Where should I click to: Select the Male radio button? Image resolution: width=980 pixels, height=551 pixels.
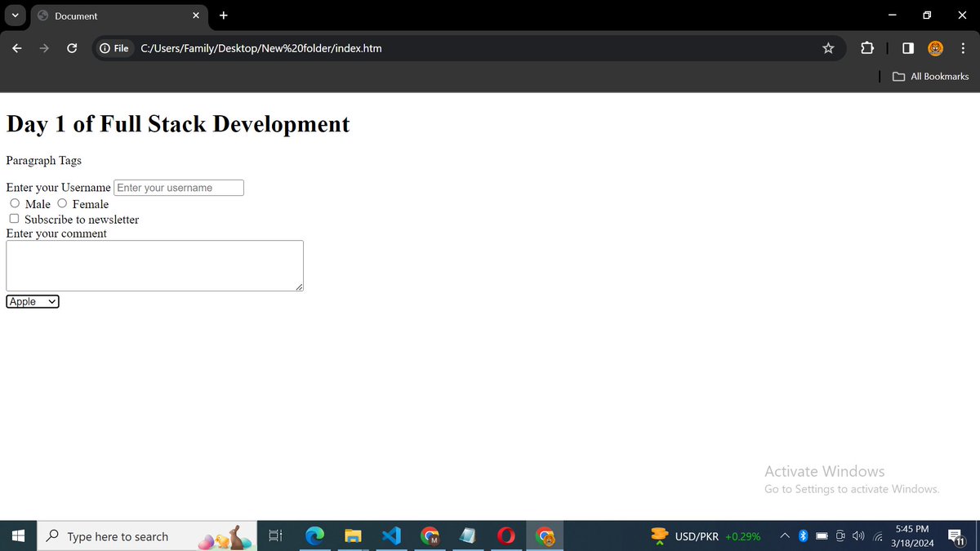point(15,203)
